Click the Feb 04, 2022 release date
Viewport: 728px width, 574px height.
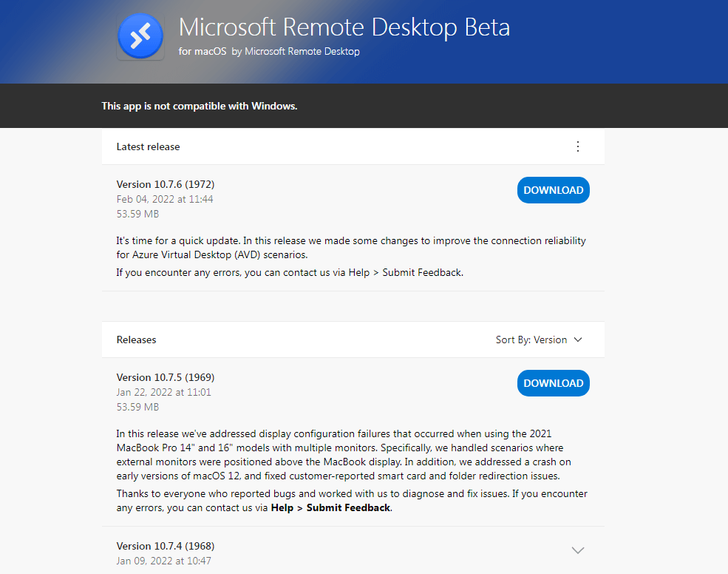click(x=164, y=199)
